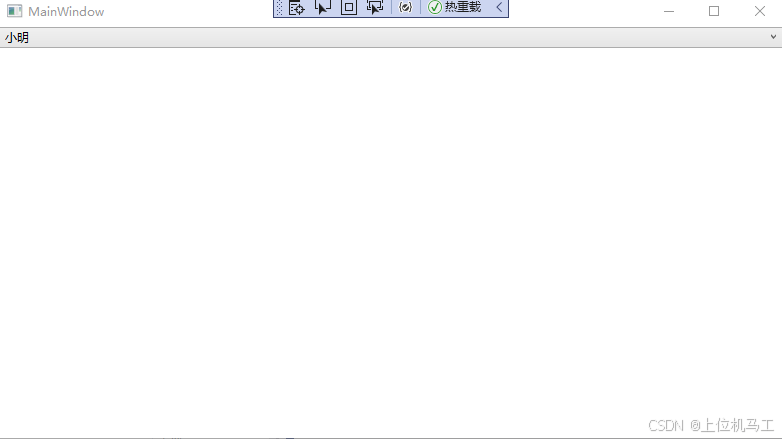Viewport: 782px width, 439px height.
Task: Open the 小明 combo box
Action: click(391, 37)
